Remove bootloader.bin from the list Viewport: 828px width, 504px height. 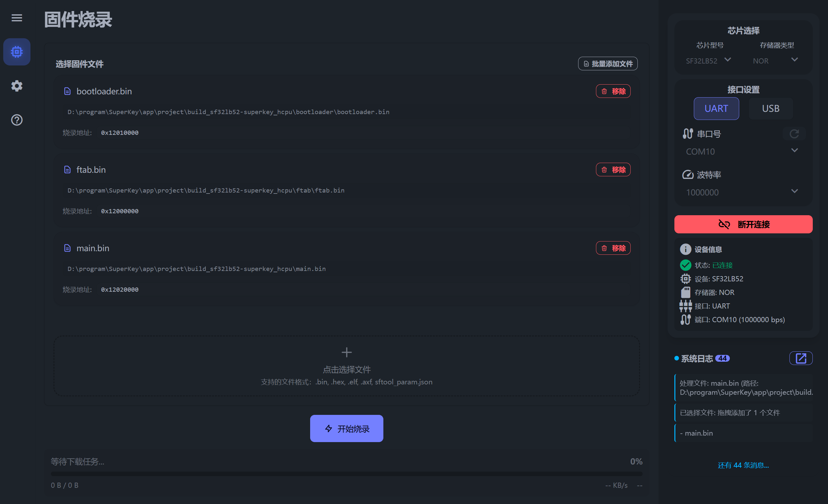click(x=613, y=91)
